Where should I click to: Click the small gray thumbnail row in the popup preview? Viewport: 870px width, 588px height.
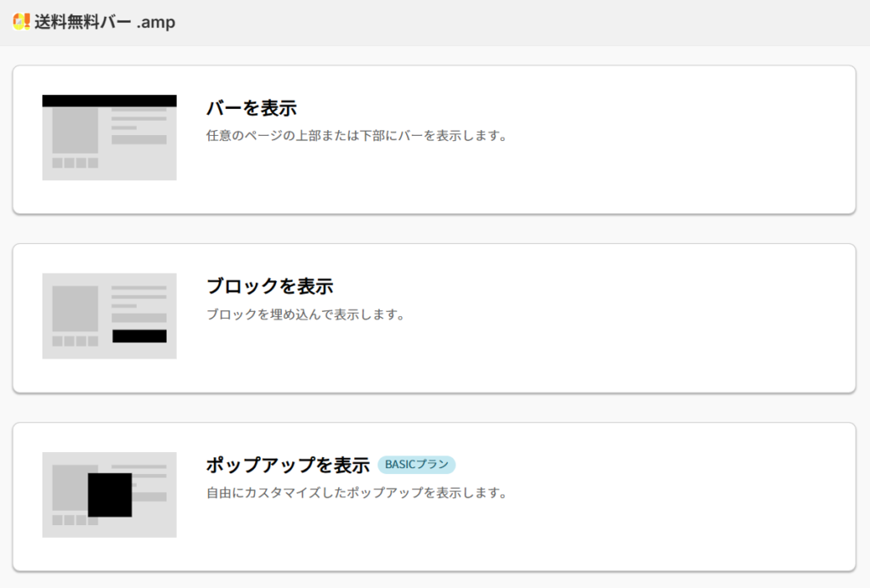pyautogui.click(x=70, y=520)
